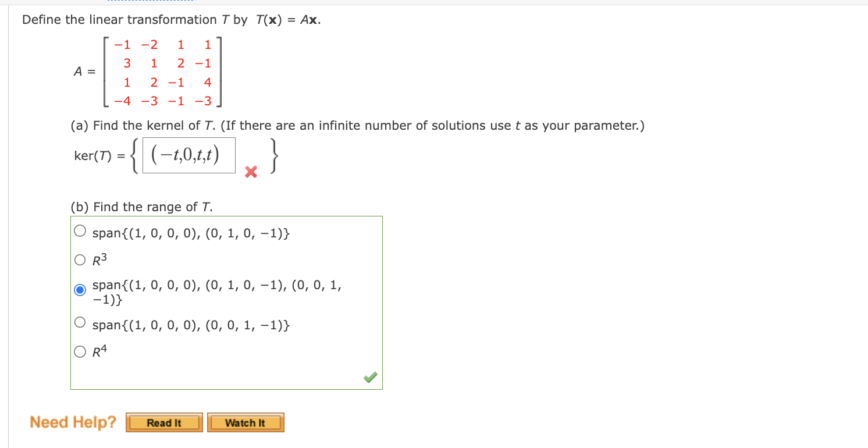This screenshot has width=868, height=448.
Task: Choose the R4 range option
Action: (80, 349)
